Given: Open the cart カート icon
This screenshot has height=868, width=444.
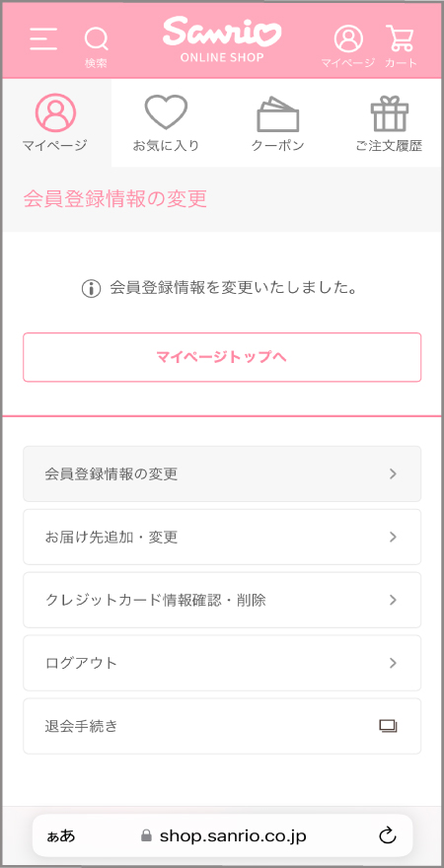Looking at the screenshot, I should (x=401, y=39).
